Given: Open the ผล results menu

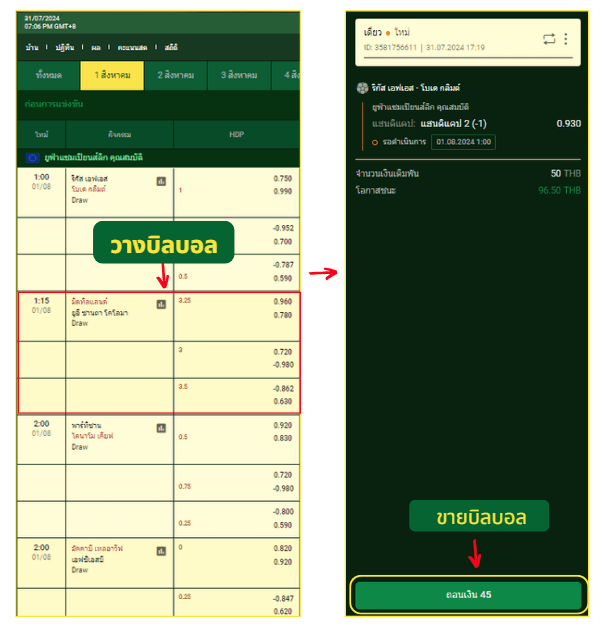Looking at the screenshot, I should [x=95, y=47].
